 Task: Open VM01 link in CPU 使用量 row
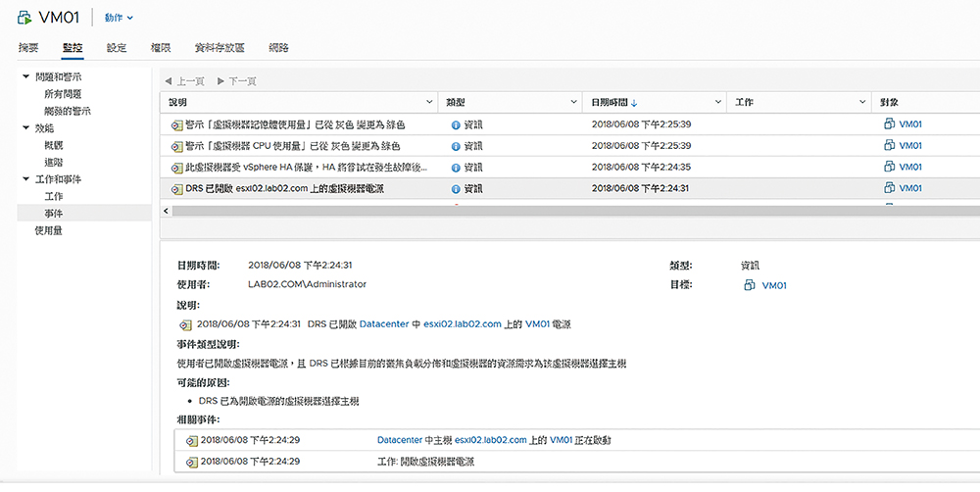pos(910,146)
